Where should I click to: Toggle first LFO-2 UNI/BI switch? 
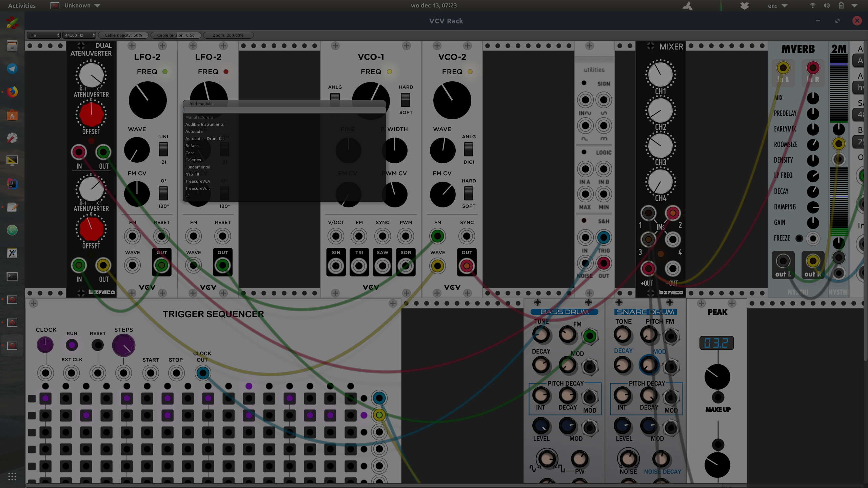tap(163, 149)
